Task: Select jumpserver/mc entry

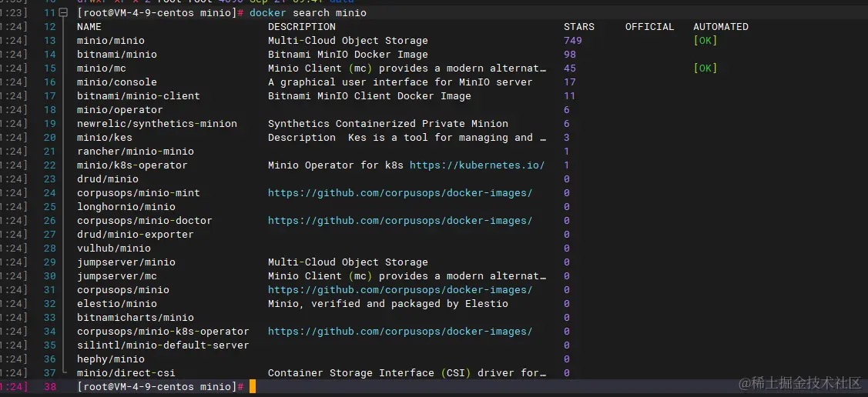Action: [x=117, y=276]
